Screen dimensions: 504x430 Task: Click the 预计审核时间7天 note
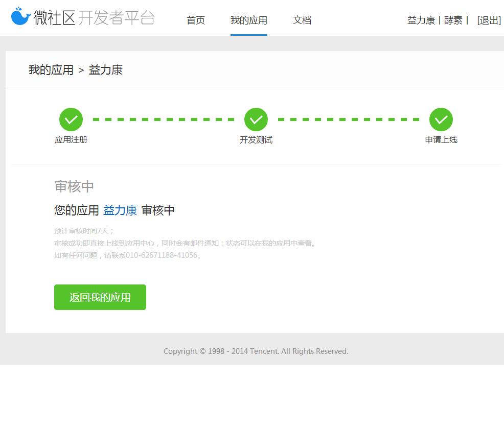84,231
